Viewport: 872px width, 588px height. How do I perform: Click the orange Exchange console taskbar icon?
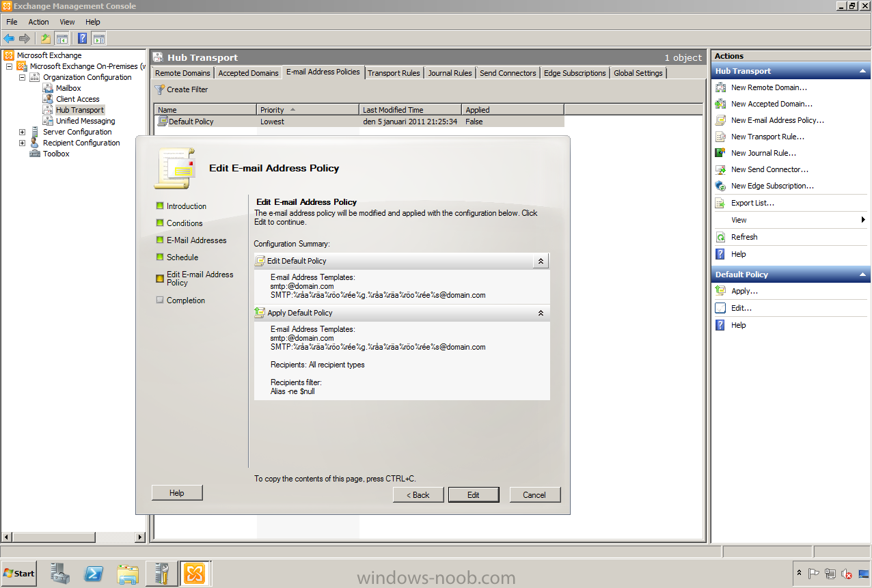pyautogui.click(x=195, y=573)
